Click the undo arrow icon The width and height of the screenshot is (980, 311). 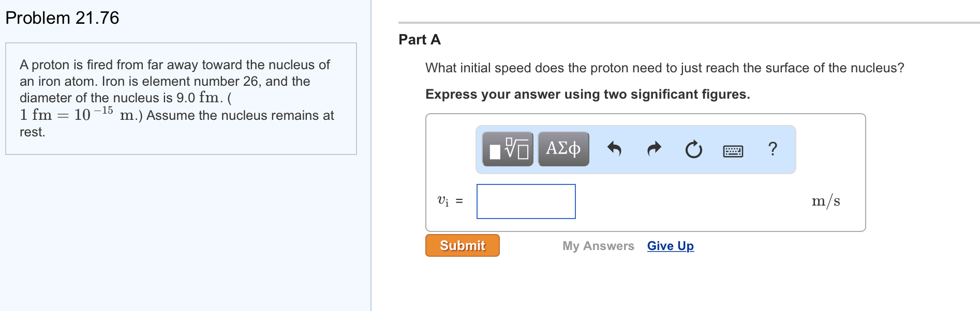pos(614,149)
